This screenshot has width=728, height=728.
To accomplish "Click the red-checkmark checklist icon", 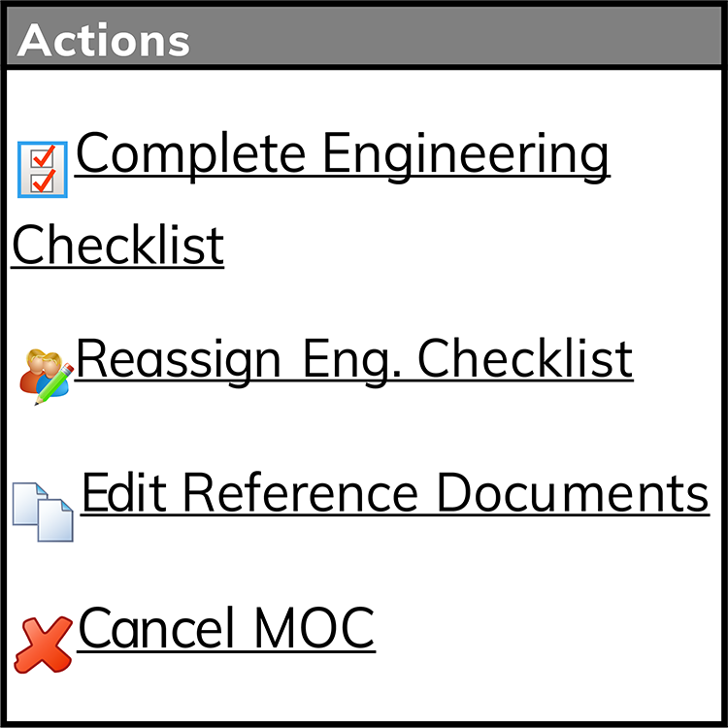I will coord(43,170).
